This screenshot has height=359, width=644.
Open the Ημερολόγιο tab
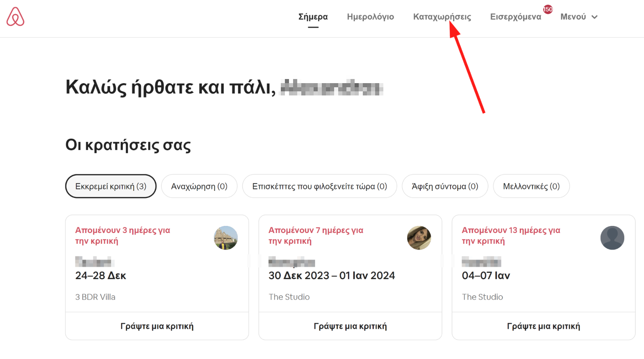point(370,17)
